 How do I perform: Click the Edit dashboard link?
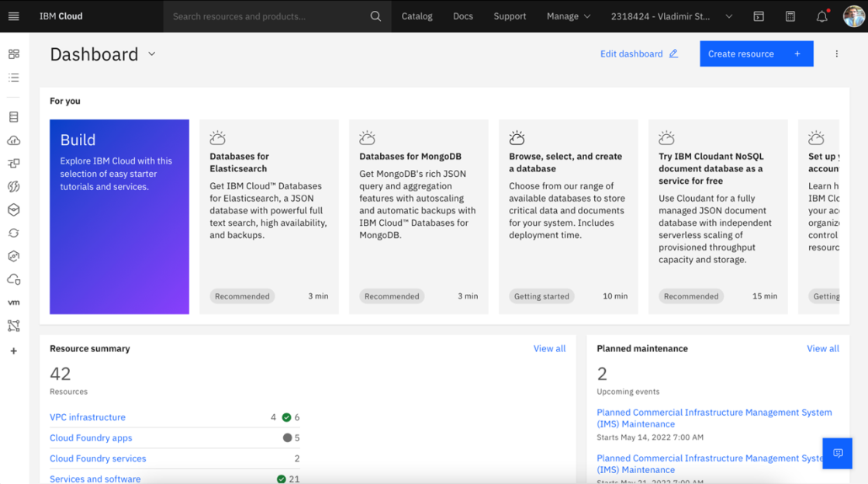[x=639, y=54]
